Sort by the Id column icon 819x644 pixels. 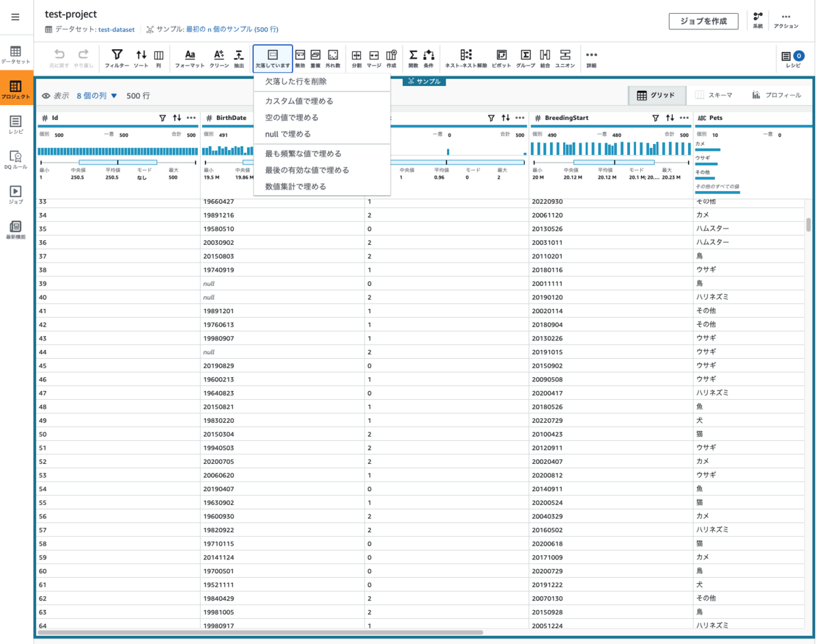(177, 118)
